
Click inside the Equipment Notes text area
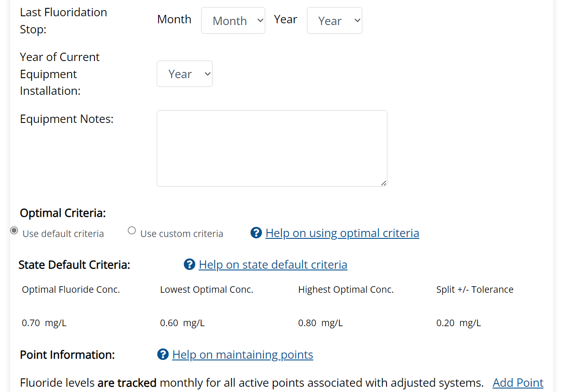(x=271, y=148)
